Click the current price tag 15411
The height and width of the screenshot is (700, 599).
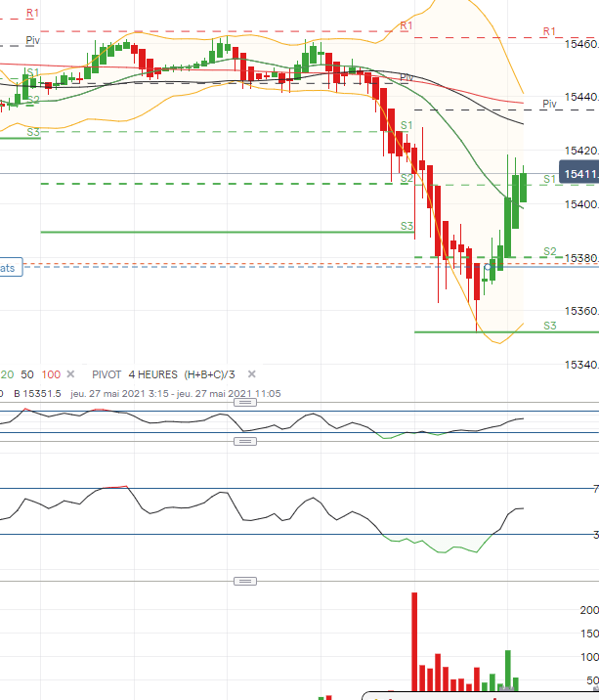[578, 174]
